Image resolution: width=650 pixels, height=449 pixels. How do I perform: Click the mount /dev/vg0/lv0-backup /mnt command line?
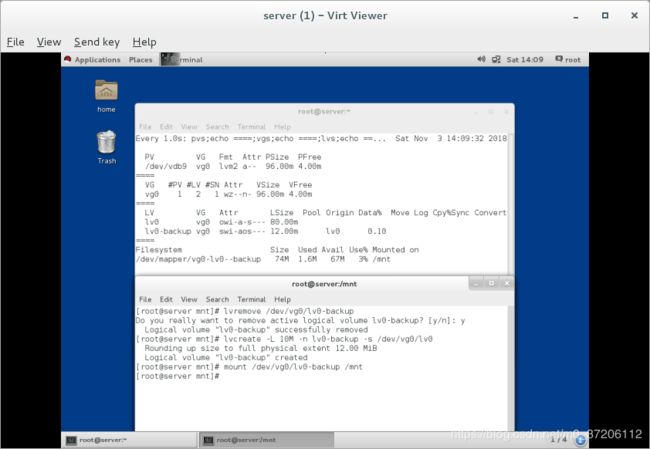(249, 367)
